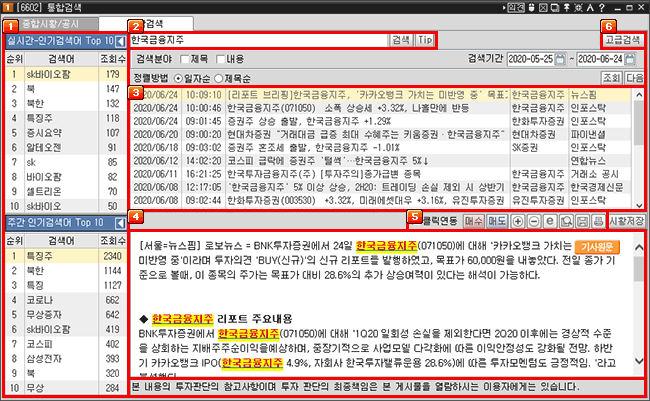Click the overlapping-windows copy icon in the title bar
650x401 pixels.
click(555, 7)
